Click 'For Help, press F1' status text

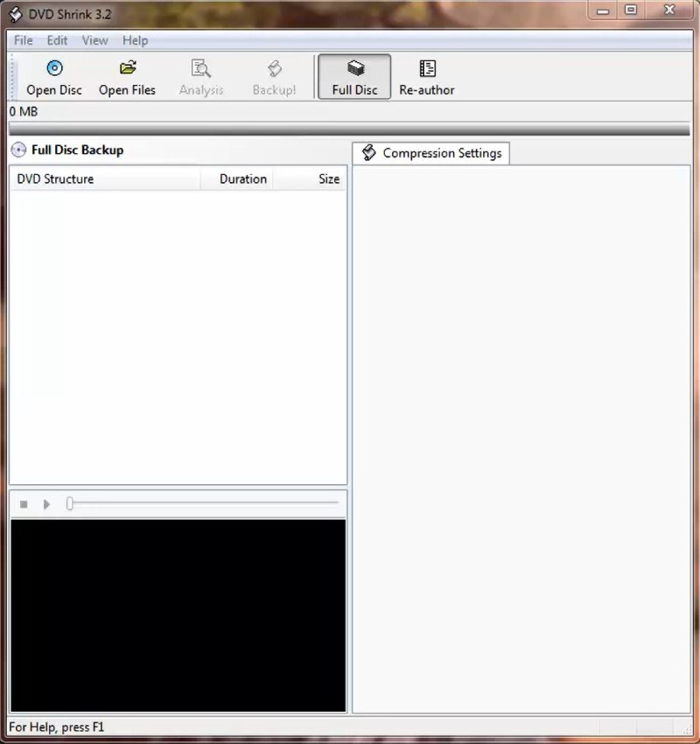(56, 726)
